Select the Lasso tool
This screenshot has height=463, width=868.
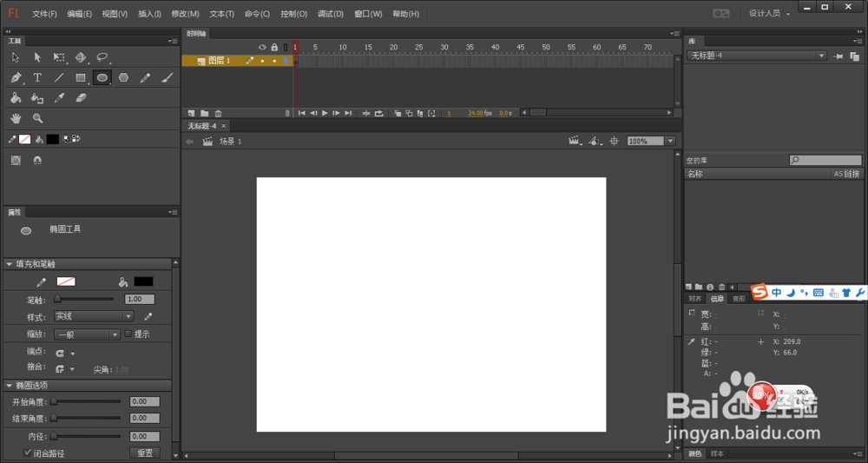pos(102,57)
